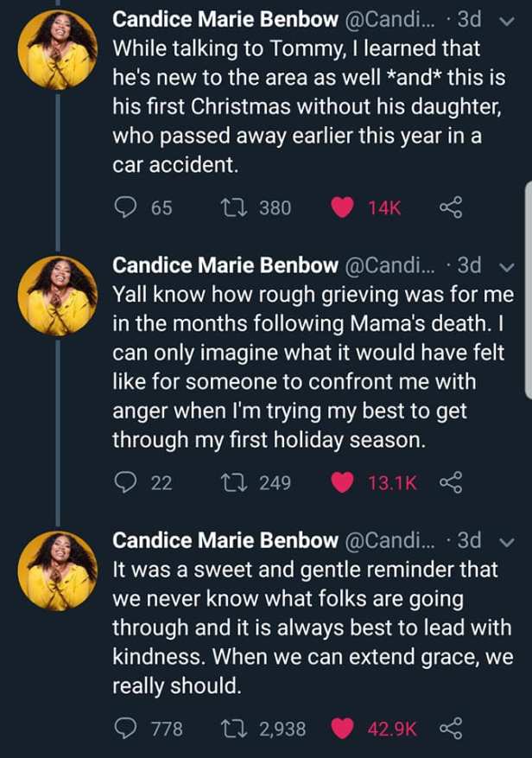Retweet the tweet with 2,938 retweets
This screenshot has height=758, width=532.
[233, 729]
